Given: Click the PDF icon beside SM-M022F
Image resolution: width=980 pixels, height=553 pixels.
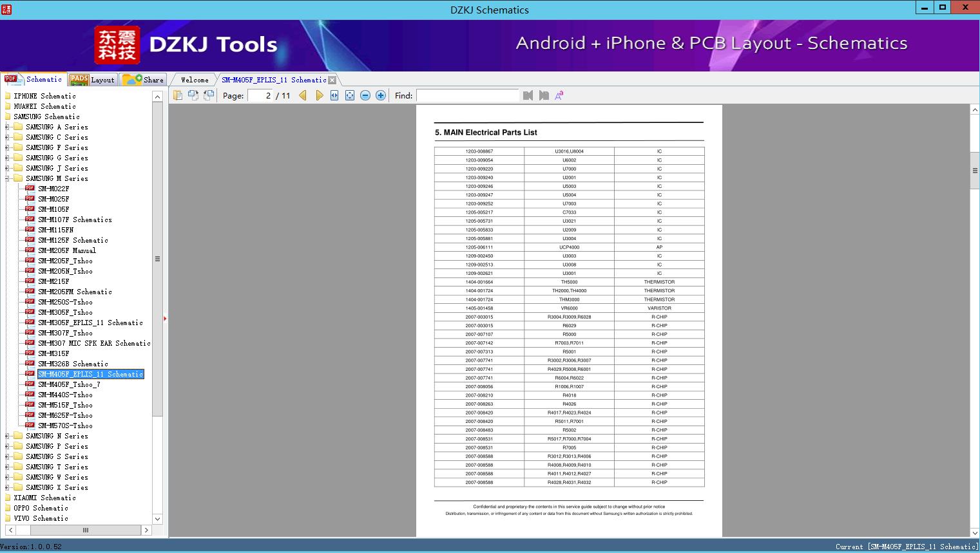Looking at the screenshot, I should (x=30, y=189).
